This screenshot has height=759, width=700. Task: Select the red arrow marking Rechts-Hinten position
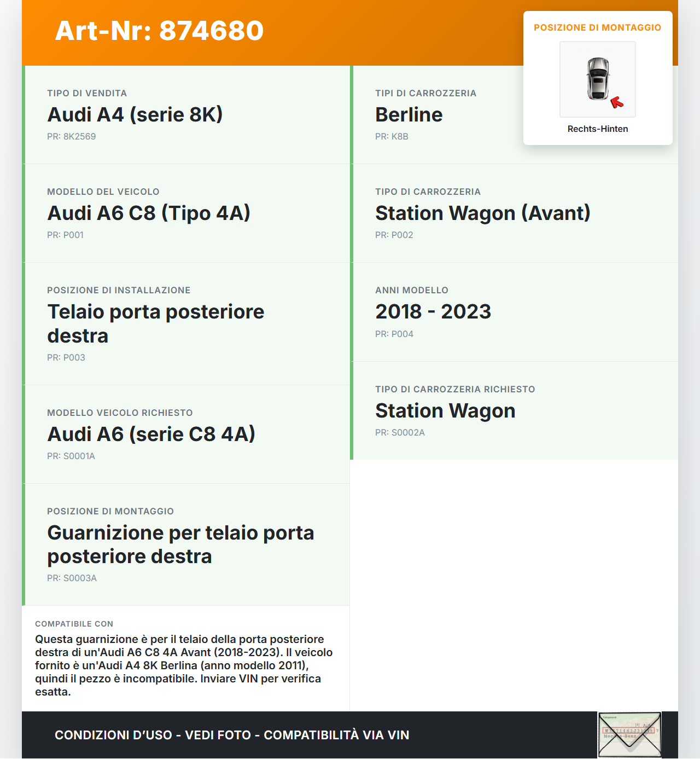pos(617,101)
